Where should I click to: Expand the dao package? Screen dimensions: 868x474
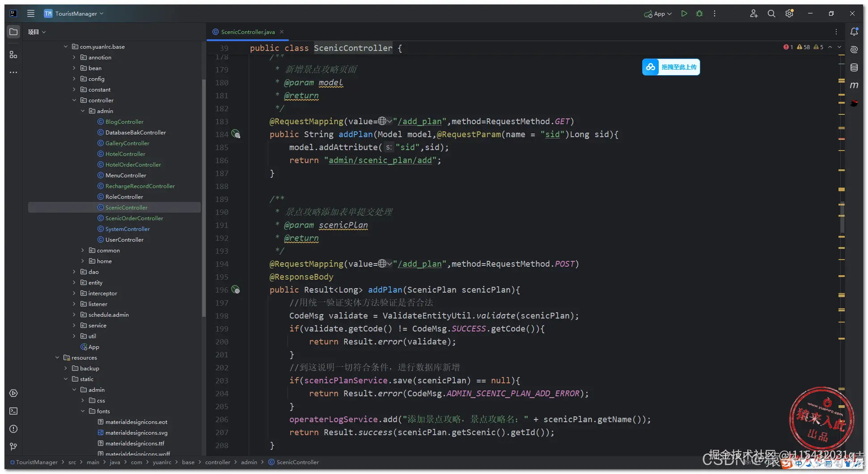(74, 272)
